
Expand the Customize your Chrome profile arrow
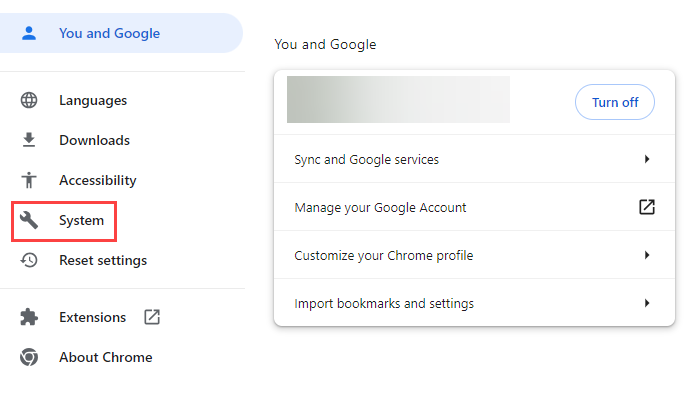click(x=647, y=255)
